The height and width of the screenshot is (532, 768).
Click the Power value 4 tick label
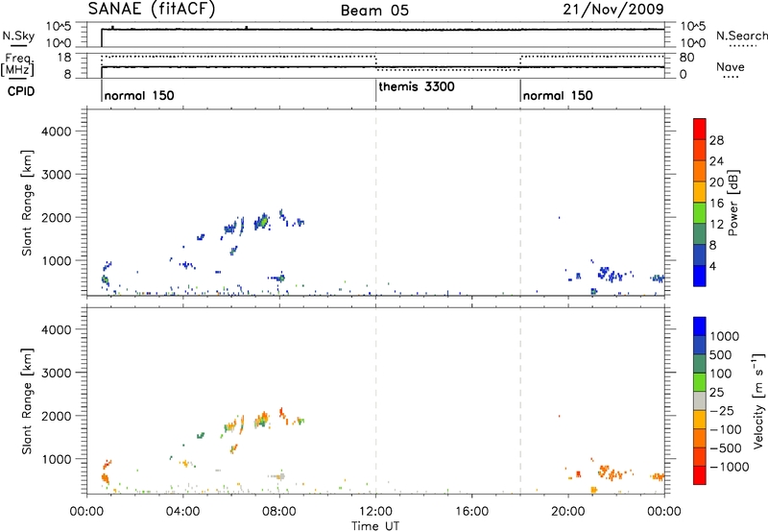point(712,266)
